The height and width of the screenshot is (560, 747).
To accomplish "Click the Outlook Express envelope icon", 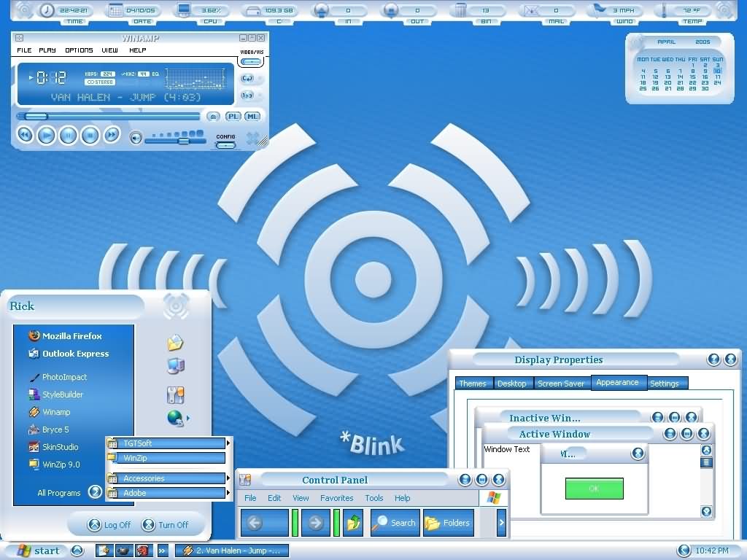I will [34, 354].
